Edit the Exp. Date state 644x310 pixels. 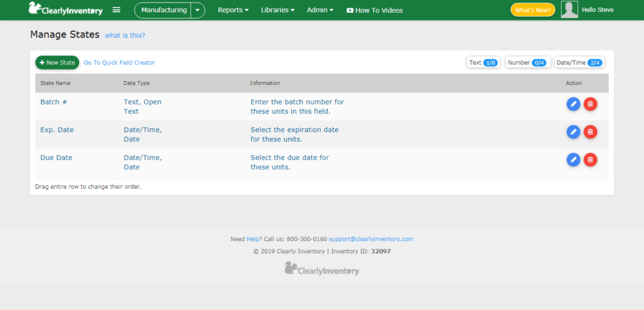[x=573, y=131]
